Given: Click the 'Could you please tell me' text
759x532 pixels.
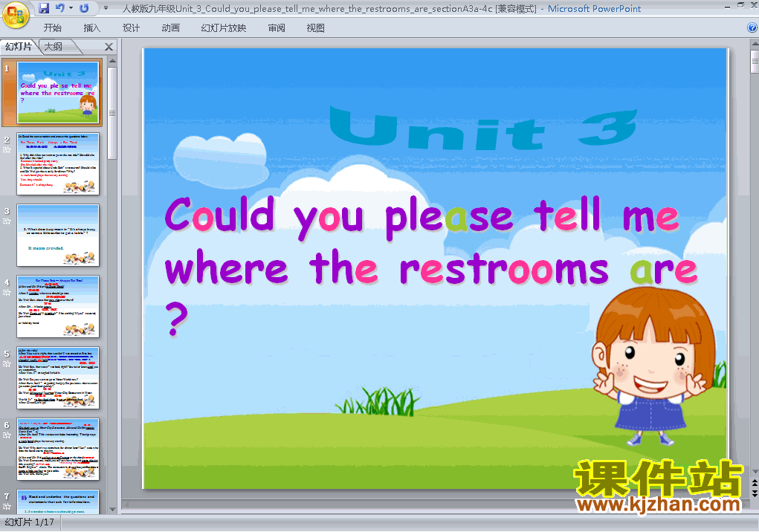Looking at the screenshot, I should pyautogui.click(x=422, y=217).
